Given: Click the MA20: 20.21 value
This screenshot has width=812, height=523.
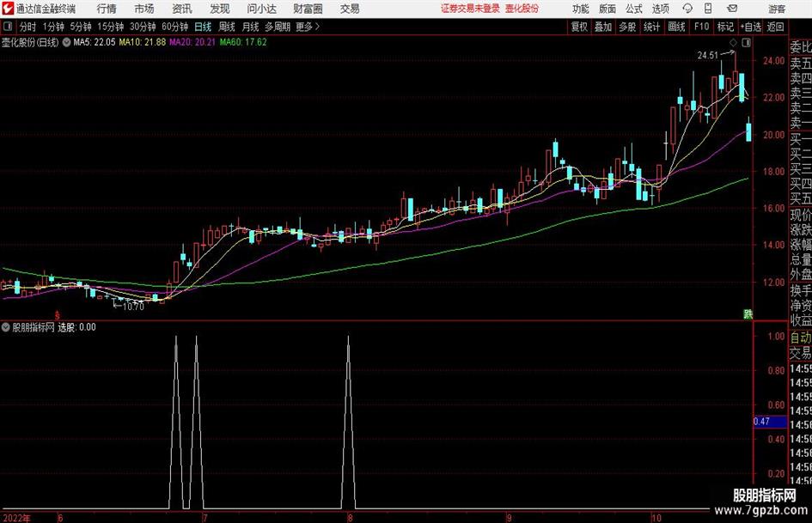Looking at the screenshot, I should (x=192, y=42).
